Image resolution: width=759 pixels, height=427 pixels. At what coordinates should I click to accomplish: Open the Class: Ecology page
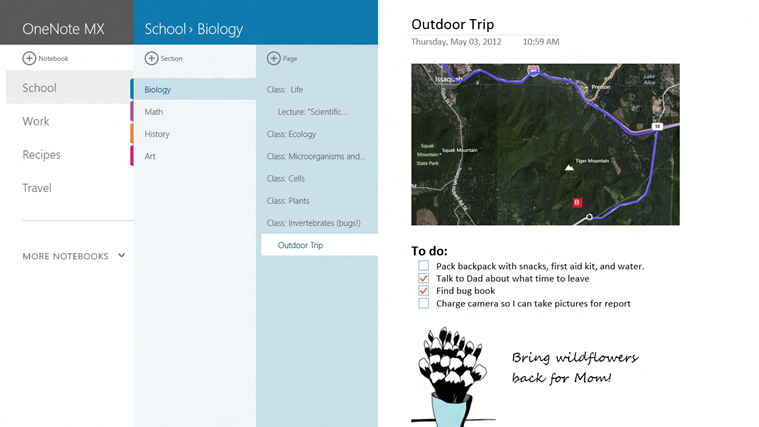[x=291, y=134]
